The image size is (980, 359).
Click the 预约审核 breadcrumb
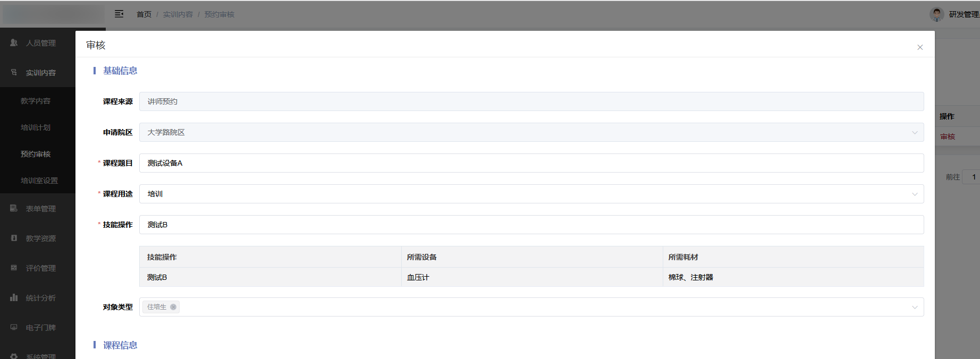[x=219, y=14]
